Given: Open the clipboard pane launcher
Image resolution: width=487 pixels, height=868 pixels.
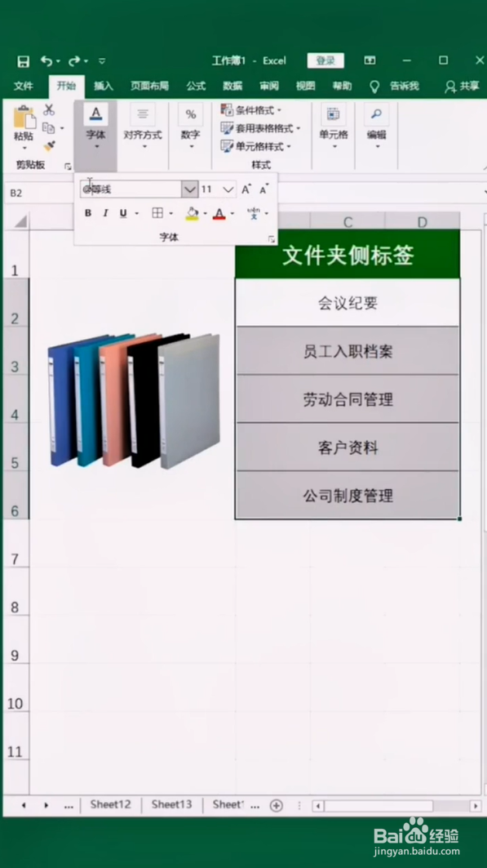Looking at the screenshot, I should (x=68, y=166).
